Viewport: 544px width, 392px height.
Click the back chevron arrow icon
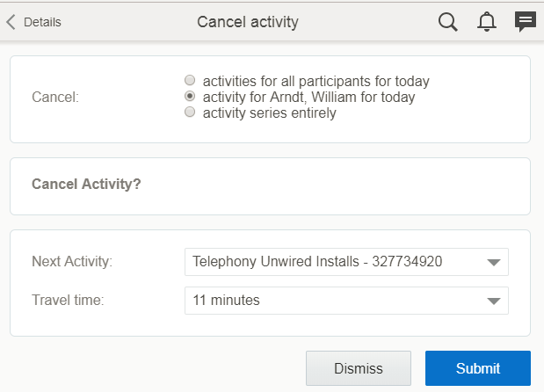11,22
